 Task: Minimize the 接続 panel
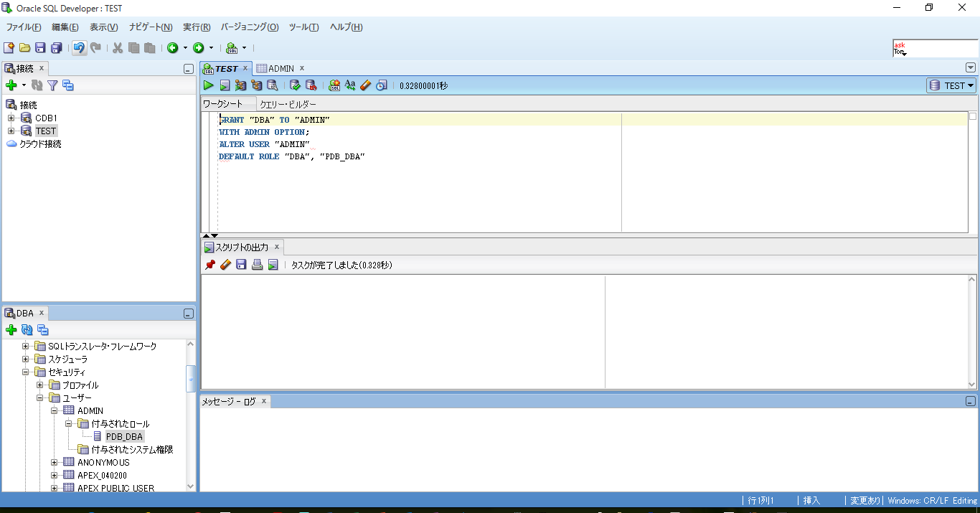click(x=188, y=70)
